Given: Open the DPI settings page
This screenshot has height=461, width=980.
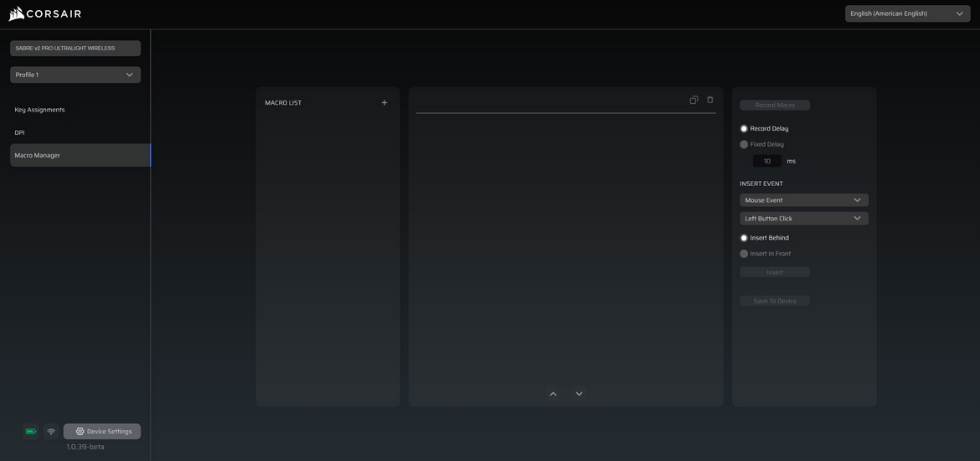Looking at the screenshot, I should click(x=19, y=132).
